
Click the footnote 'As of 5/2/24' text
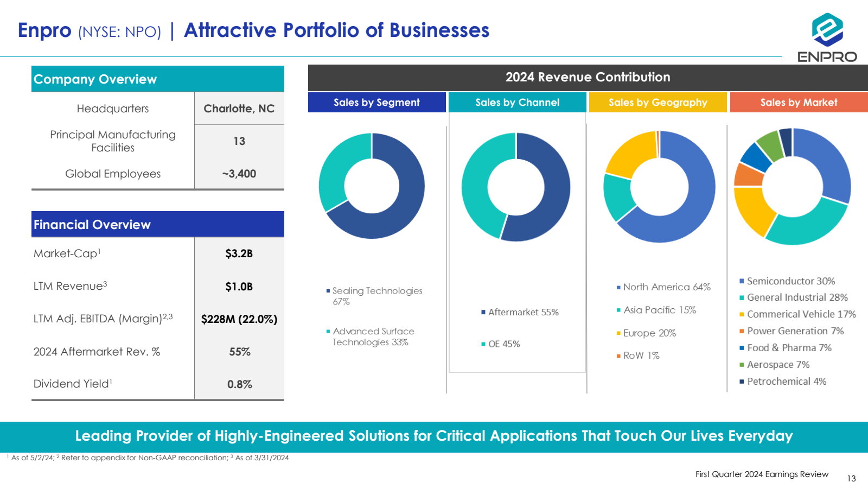pyautogui.click(x=32, y=458)
